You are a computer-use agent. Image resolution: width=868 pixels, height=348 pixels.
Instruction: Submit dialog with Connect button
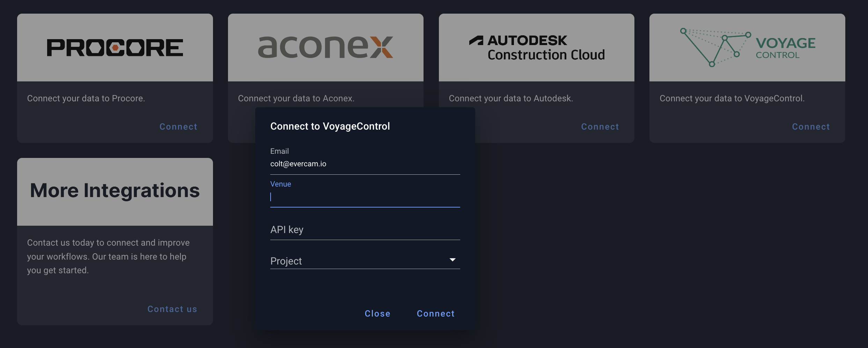436,314
